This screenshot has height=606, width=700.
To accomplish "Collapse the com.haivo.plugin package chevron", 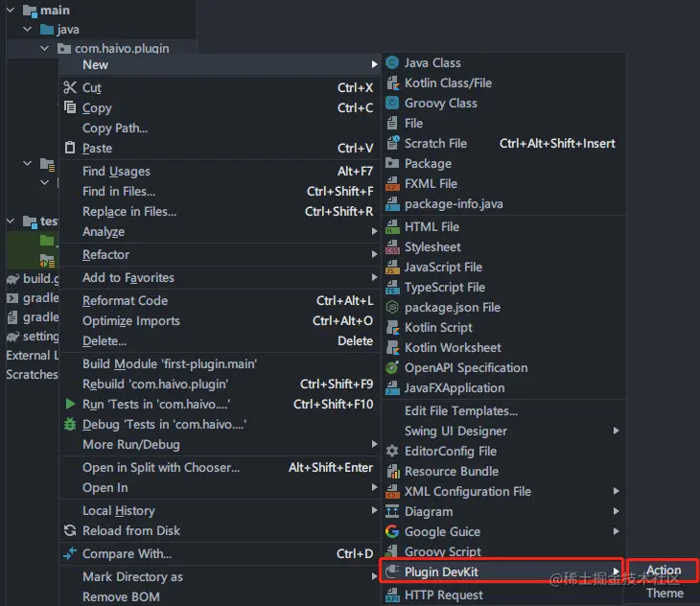I will click(x=45, y=48).
